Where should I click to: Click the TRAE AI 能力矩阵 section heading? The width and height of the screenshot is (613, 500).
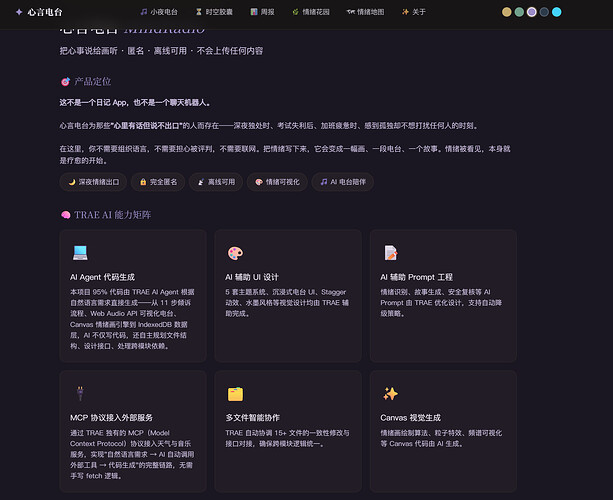click(x=113, y=215)
